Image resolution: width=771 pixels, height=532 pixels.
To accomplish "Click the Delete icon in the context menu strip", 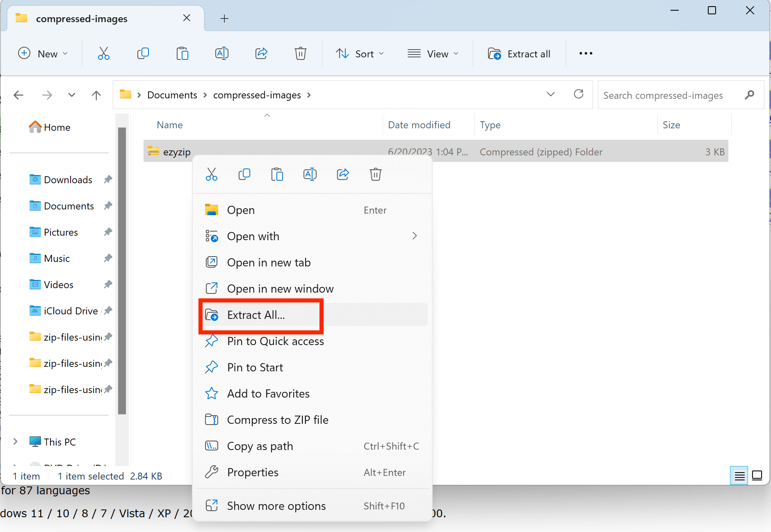I will click(x=376, y=174).
